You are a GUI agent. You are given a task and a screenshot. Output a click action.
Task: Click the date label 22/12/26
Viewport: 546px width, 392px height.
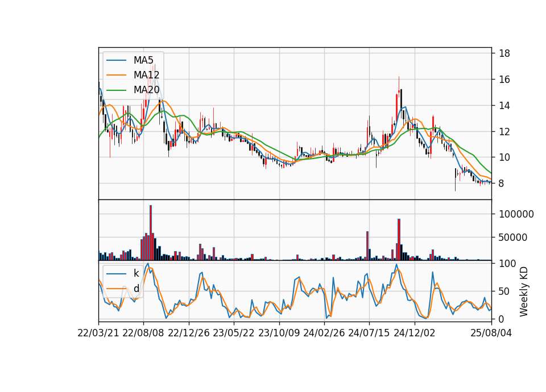pyautogui.click(x=189, y=333)
